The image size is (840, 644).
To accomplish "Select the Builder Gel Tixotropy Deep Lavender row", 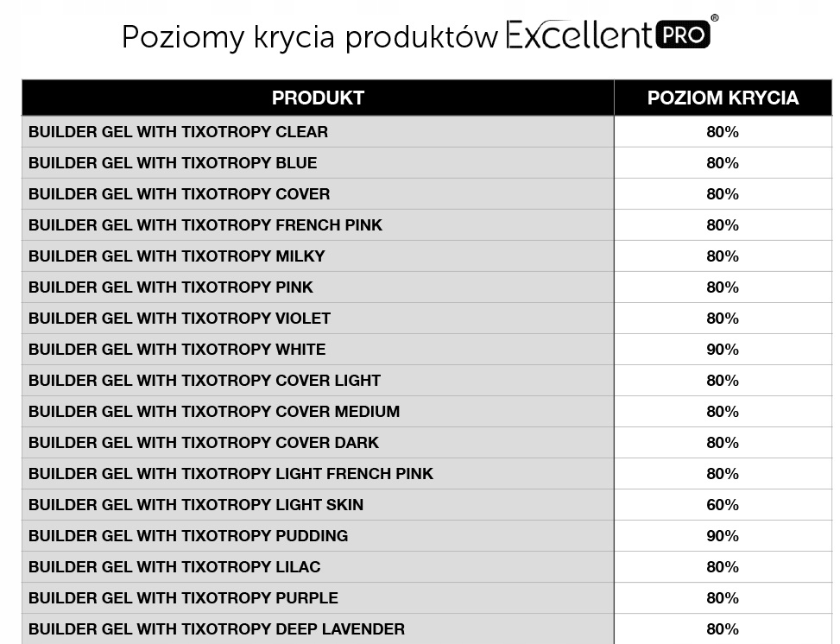I will [x=217, y=629].
